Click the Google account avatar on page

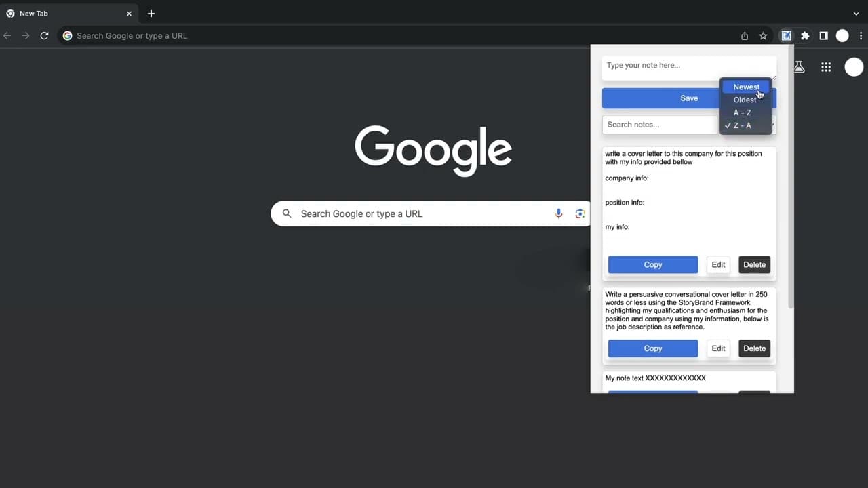[854, 66]
